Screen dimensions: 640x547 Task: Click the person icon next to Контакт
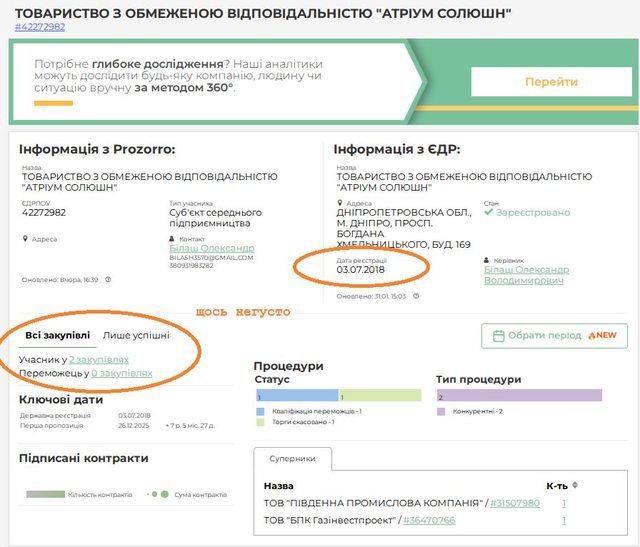(x=172, y=240)
